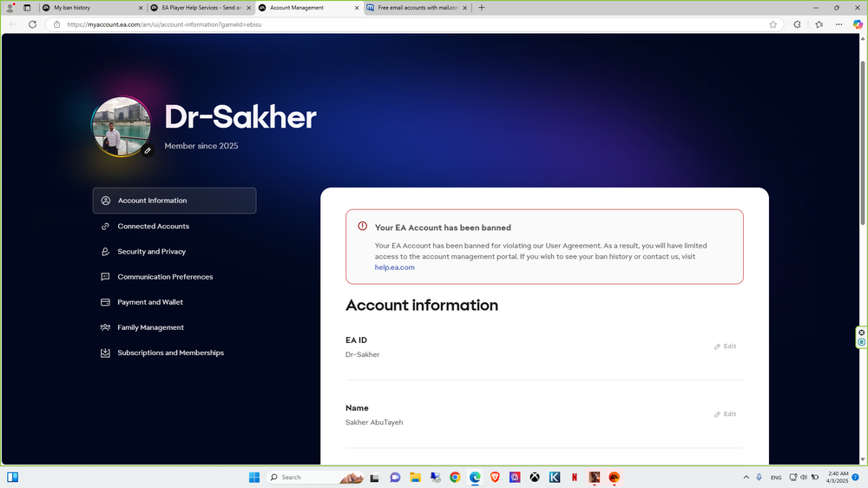Image resolution: width=868 pixels, height=488 pixels.
Task: Click the taskbar Search box
Action: coord(314,477)
